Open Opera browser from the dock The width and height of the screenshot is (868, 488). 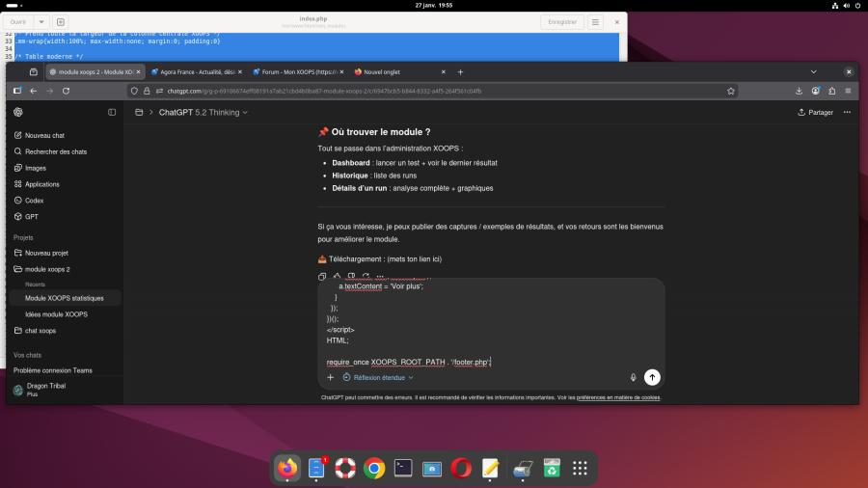tap(461, 468)
